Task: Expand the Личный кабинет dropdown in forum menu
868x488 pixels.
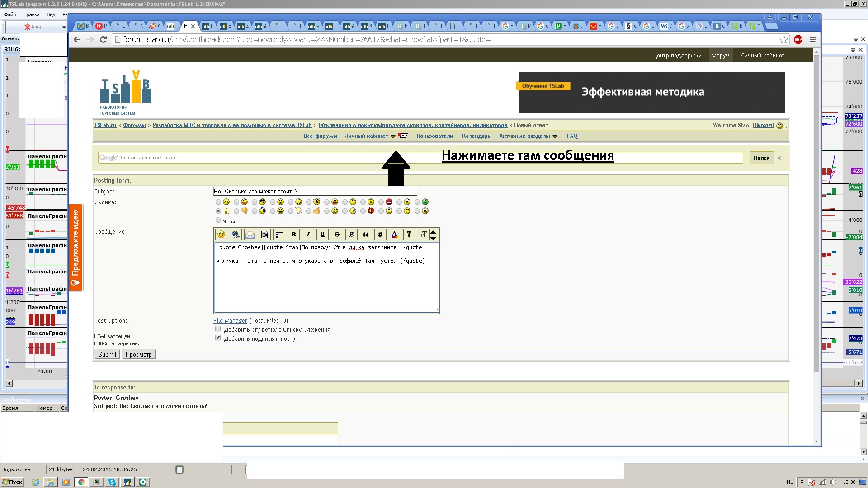Action: tap(393, 136)
